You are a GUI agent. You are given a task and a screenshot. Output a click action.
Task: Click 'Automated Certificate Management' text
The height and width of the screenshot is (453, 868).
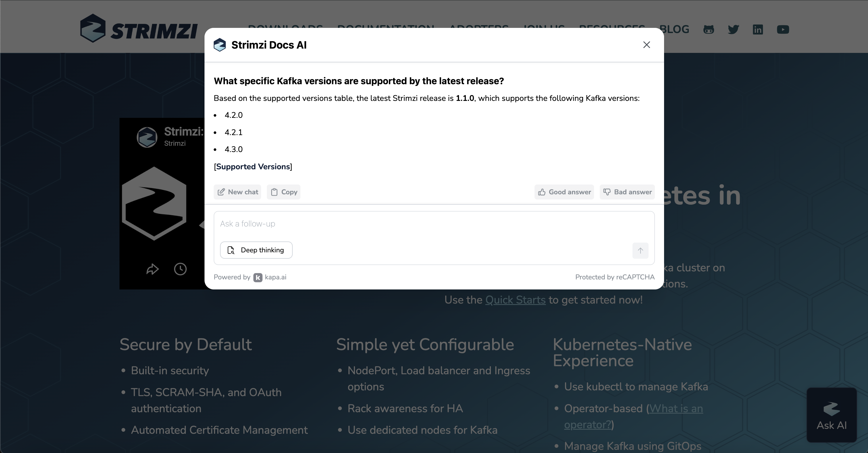(219, 430)
